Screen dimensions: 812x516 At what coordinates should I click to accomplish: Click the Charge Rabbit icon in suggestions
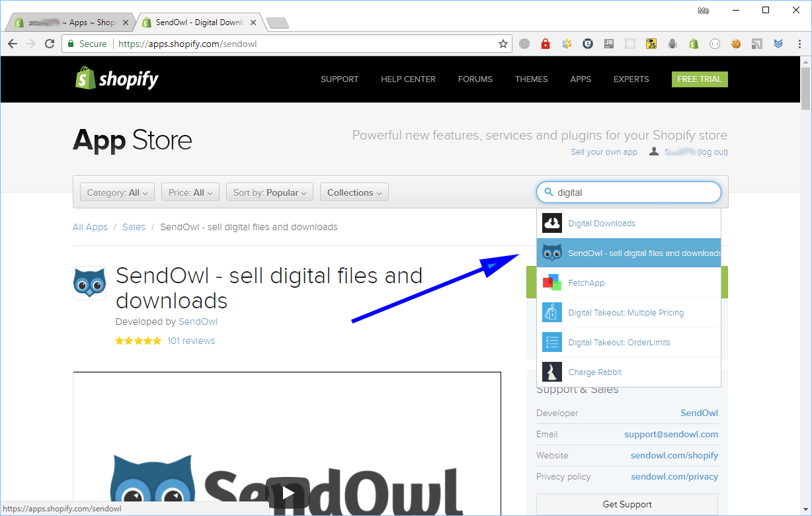coord(552,372)
